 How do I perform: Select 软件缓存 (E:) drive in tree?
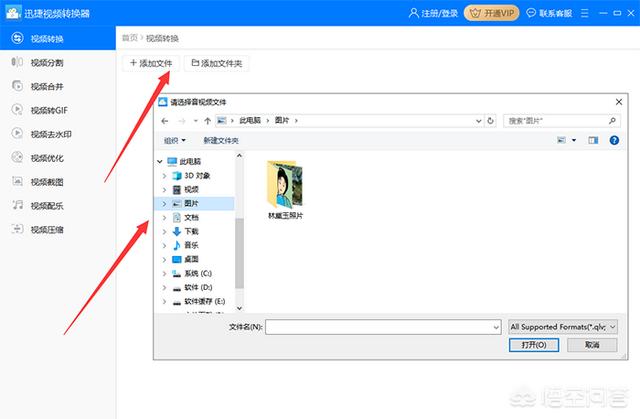(204, 302)
